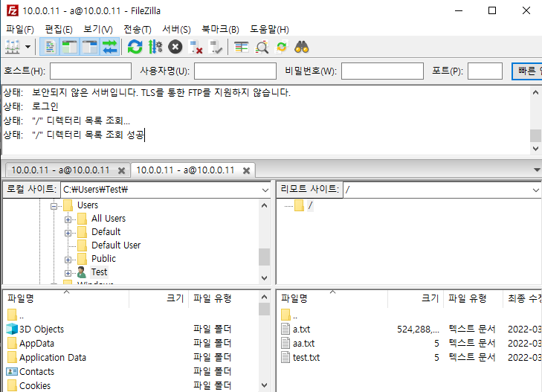
Task: Toggle directory comparison
Action: [262, 47]
